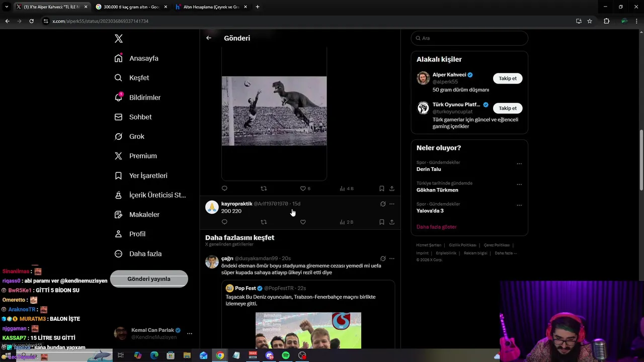Open Yer İşaretleri bookmarks
644x362 pixels.
pos(141,175)
